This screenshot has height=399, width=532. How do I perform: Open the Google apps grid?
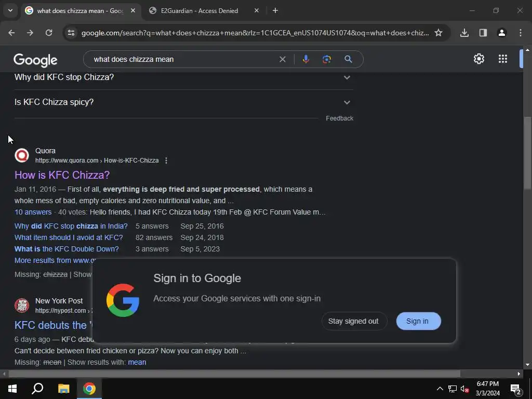(x=503, y=59)
